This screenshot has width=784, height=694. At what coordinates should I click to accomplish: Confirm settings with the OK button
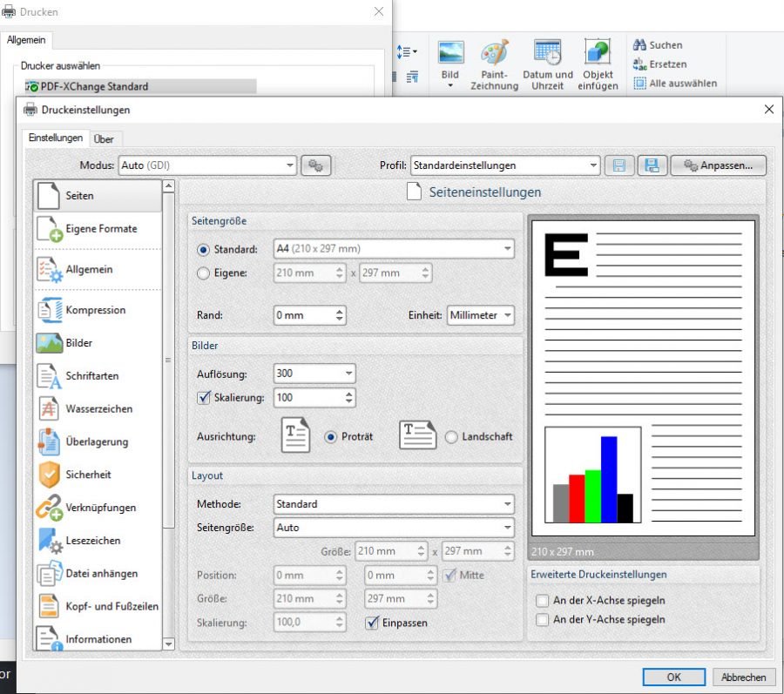(672, 677)
